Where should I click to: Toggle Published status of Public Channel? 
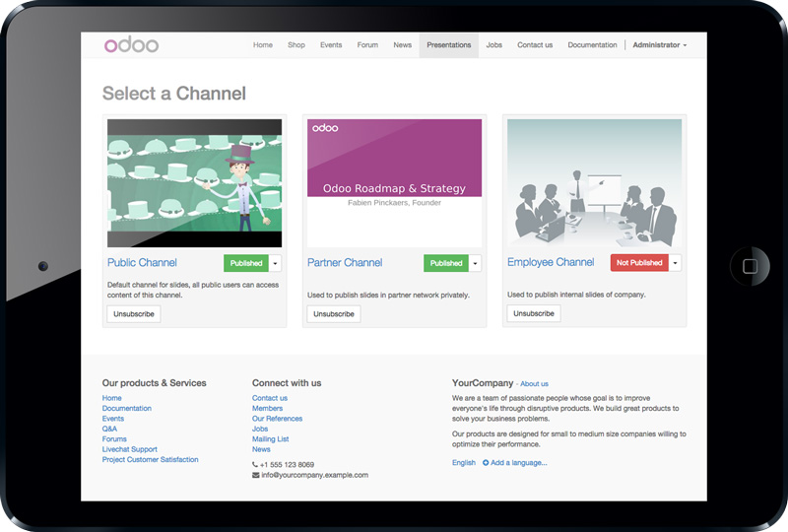pyautogui.click(x=246, y=263)
